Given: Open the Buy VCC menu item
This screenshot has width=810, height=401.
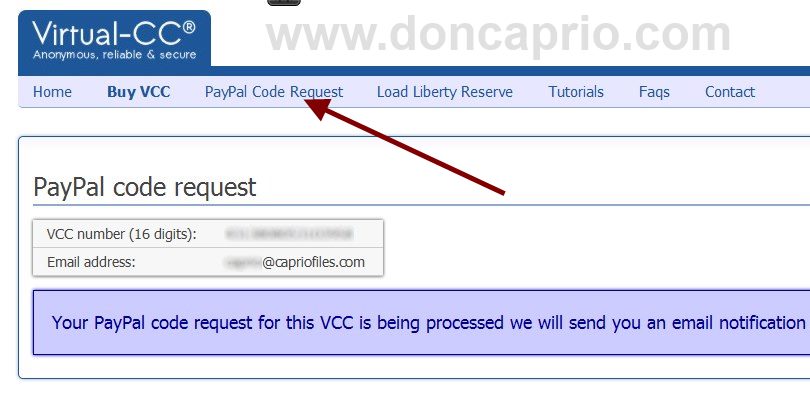Looking at the screenshot, I should [x=138, y=92].
